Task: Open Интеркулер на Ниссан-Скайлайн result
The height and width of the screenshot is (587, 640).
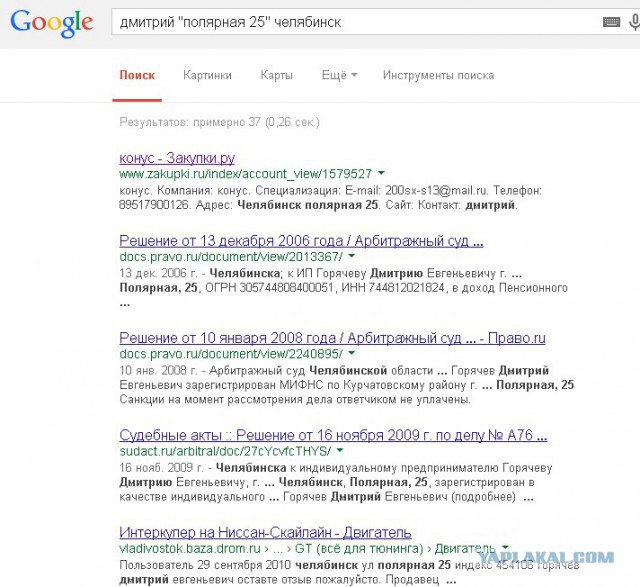Action: tap(265, 532)
